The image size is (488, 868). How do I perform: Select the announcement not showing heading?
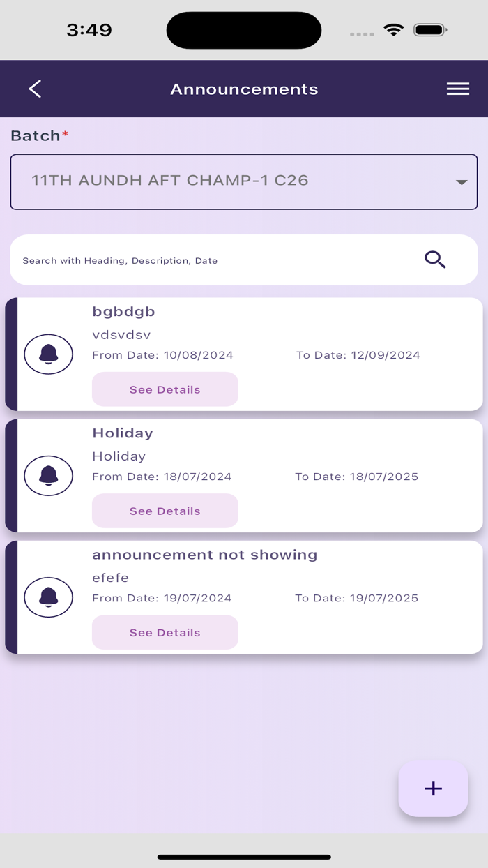pyautogui.click(x=205, y=555)
